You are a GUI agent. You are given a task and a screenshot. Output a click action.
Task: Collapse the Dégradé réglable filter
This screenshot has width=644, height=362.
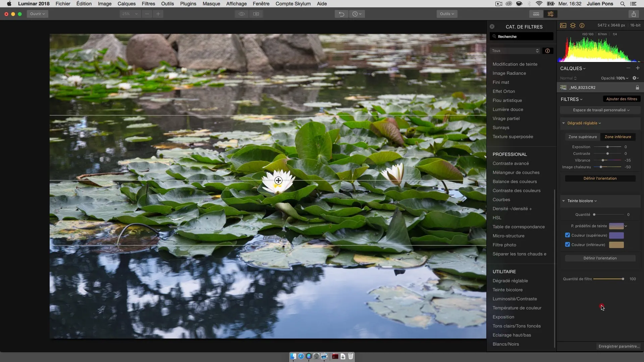(x=563, y=123)
